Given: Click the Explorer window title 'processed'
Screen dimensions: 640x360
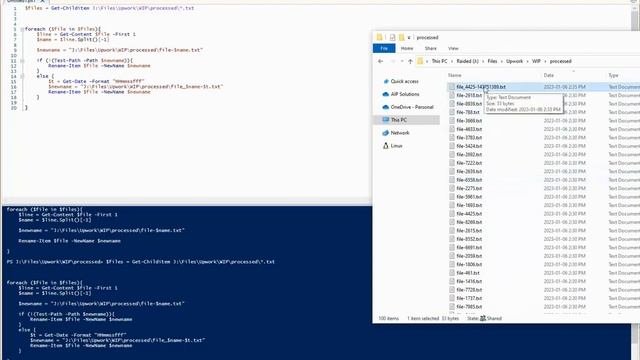Looking at the screenshot, I should pyautogui.click(x=427, y=38).
